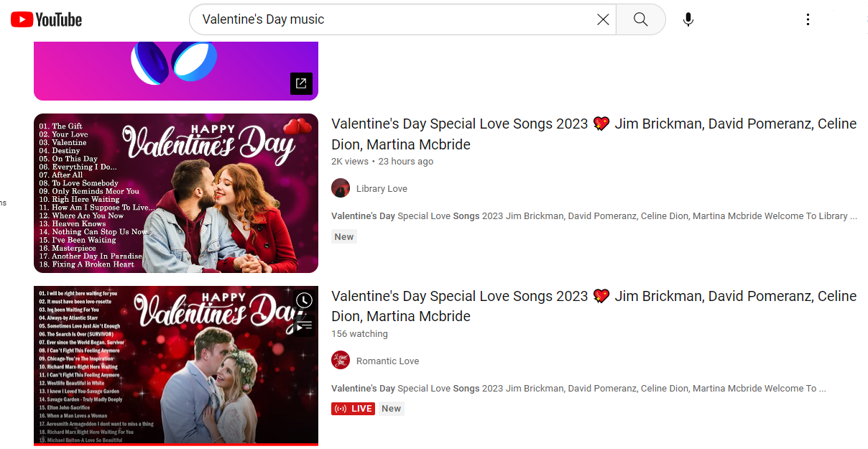Add the live video to queue

304,326
